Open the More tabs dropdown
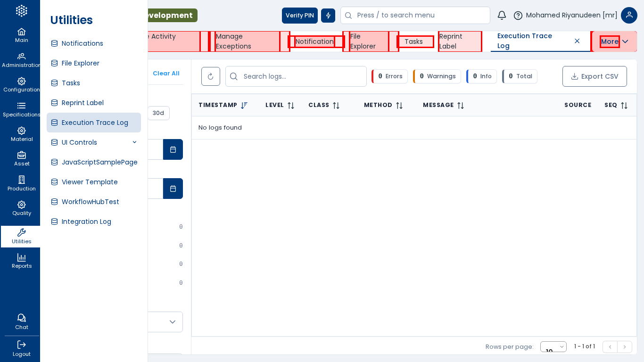Viewport: 644px width, 362px height. click(x=614, y=41)
